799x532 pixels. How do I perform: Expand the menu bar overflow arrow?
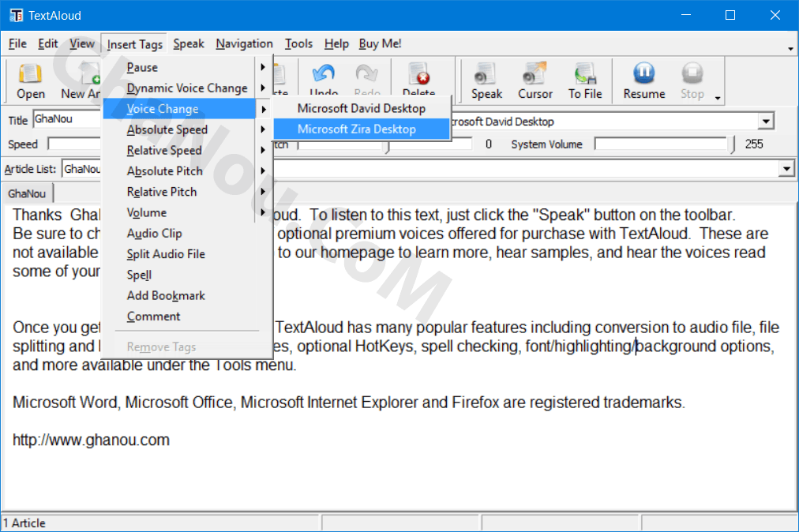[790, 49]
